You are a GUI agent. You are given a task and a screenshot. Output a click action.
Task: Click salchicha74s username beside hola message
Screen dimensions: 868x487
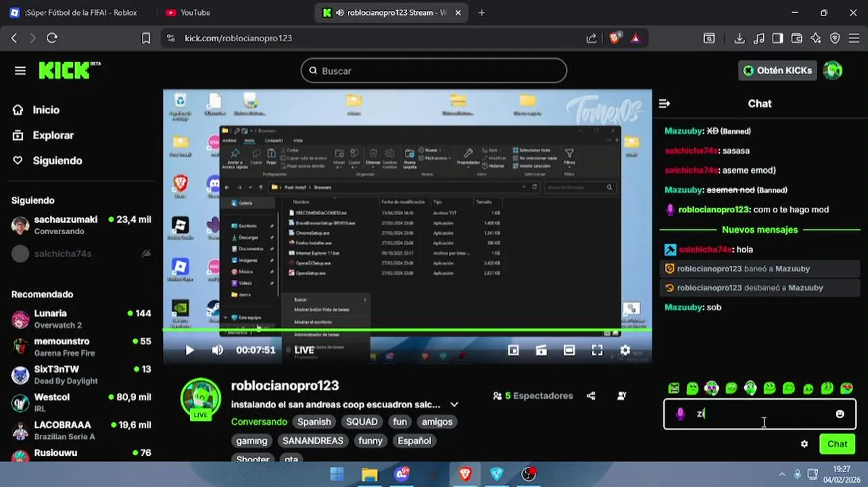[x=706, y=250]
